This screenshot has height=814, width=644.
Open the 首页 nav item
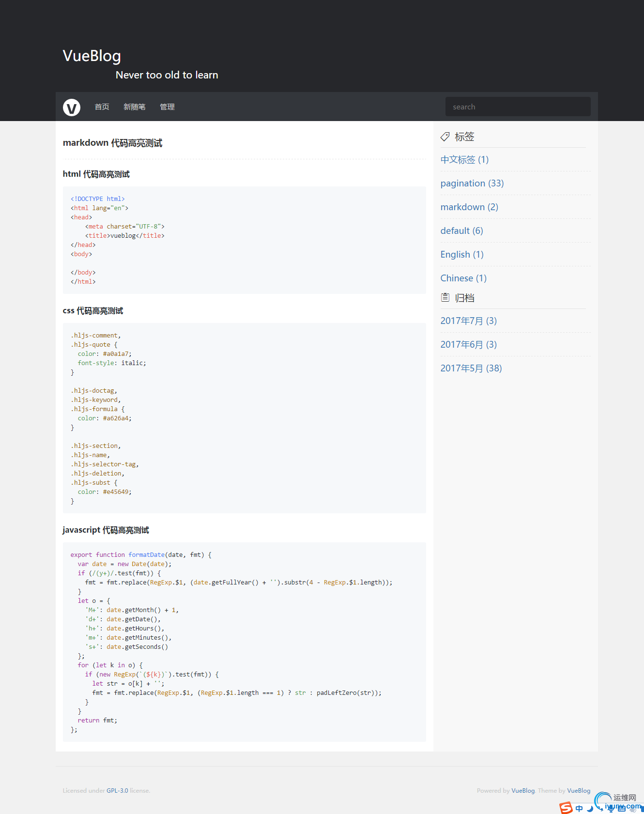tap(102, 107)
